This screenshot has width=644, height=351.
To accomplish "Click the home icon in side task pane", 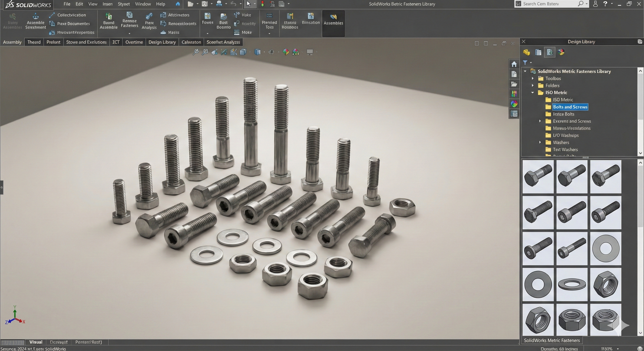I will coord(514,64).
